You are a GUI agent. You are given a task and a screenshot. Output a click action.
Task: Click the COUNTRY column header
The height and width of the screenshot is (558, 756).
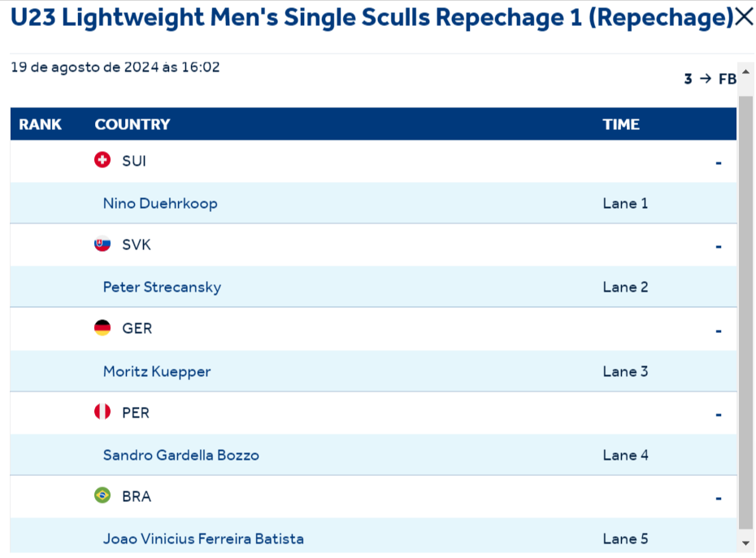pyautogui.click(x=133, y=124)
